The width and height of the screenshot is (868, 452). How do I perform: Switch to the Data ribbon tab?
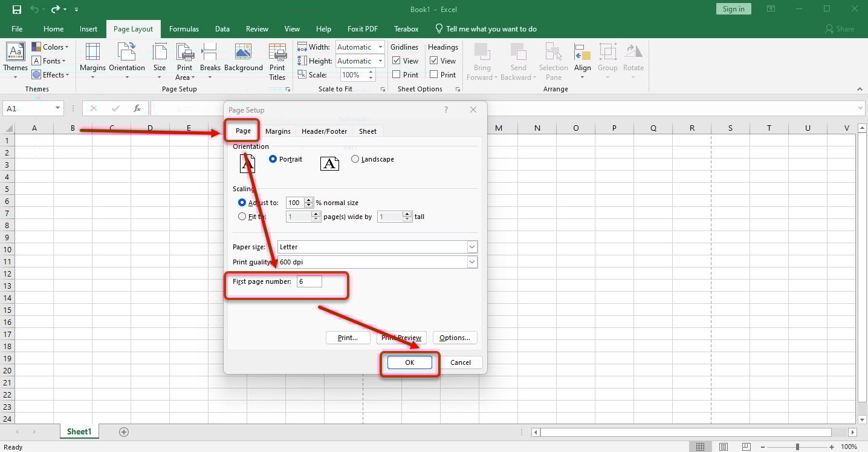tap(222, 28)
